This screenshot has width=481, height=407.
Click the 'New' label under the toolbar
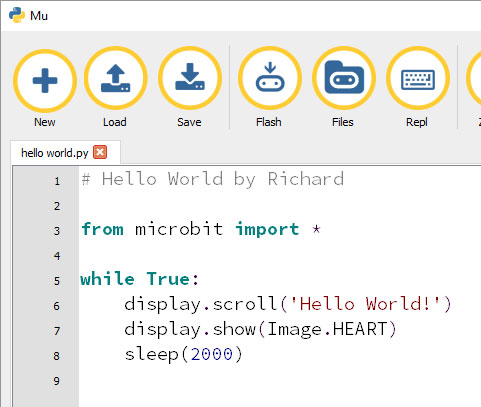tap(45, 122)
